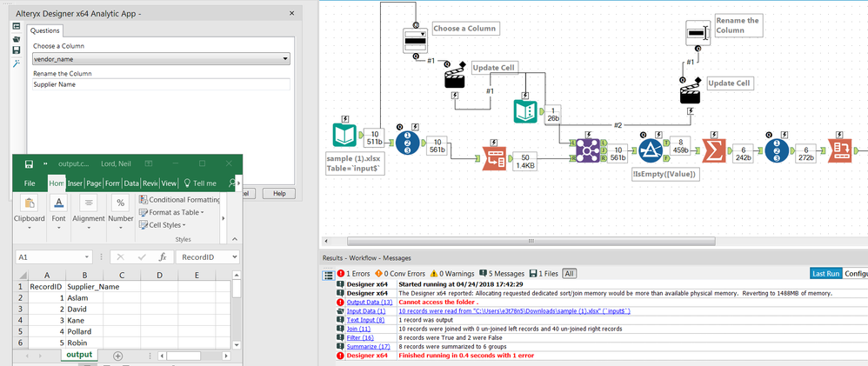Click the Rename the Column text field
The image size is (868, 366).
click(161, 84)
